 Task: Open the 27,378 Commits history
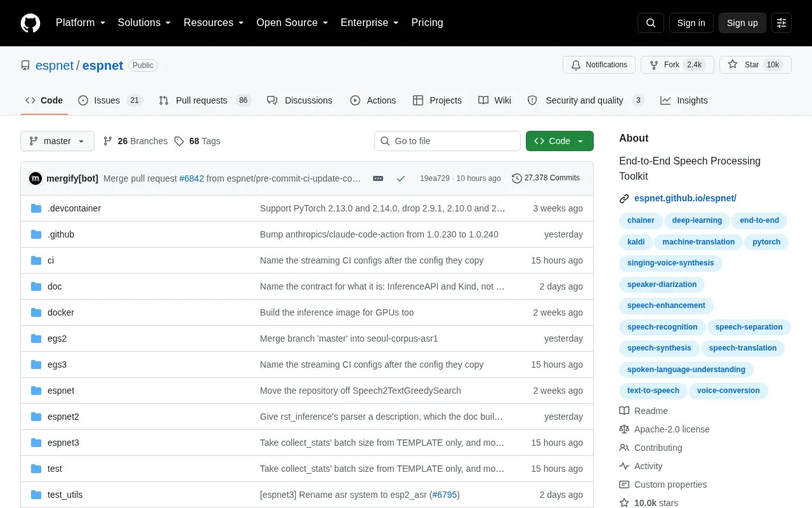point(546,178)
